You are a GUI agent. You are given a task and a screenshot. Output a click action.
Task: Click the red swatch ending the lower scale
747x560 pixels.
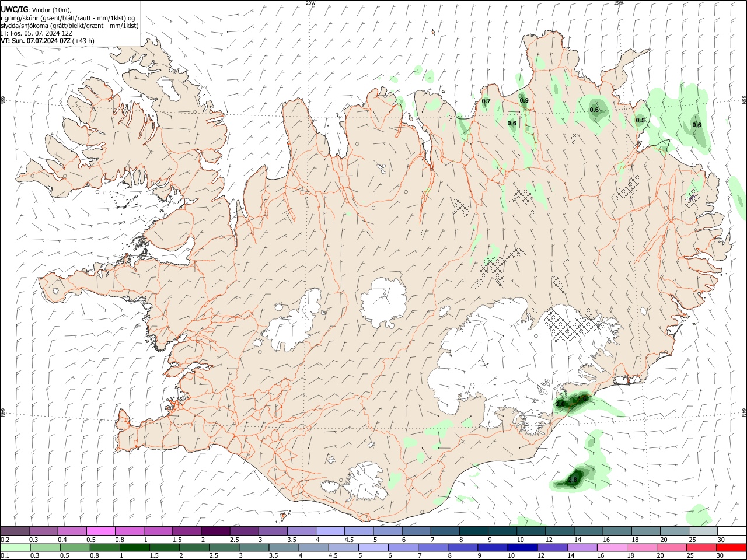click(731, 548)
